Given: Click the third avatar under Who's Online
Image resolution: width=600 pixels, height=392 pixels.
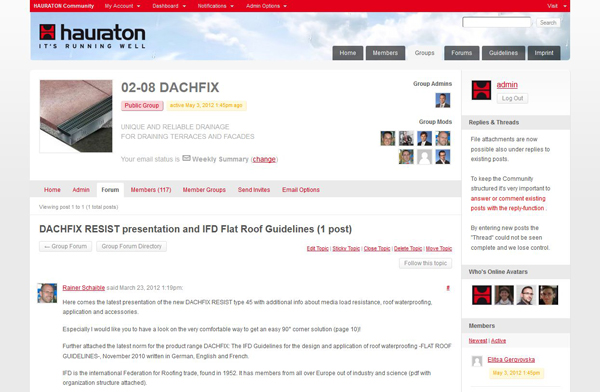Looking at the screenshot, I should coord(526,295).
